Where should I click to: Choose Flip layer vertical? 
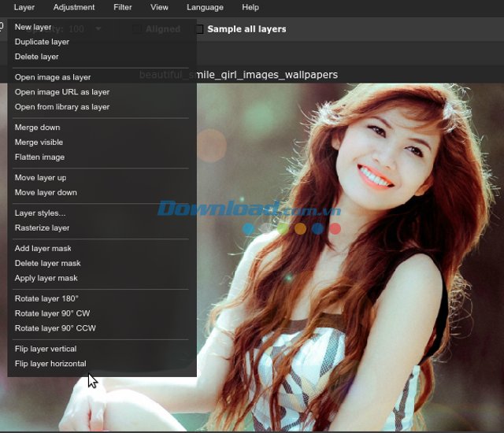click(102, 349)
